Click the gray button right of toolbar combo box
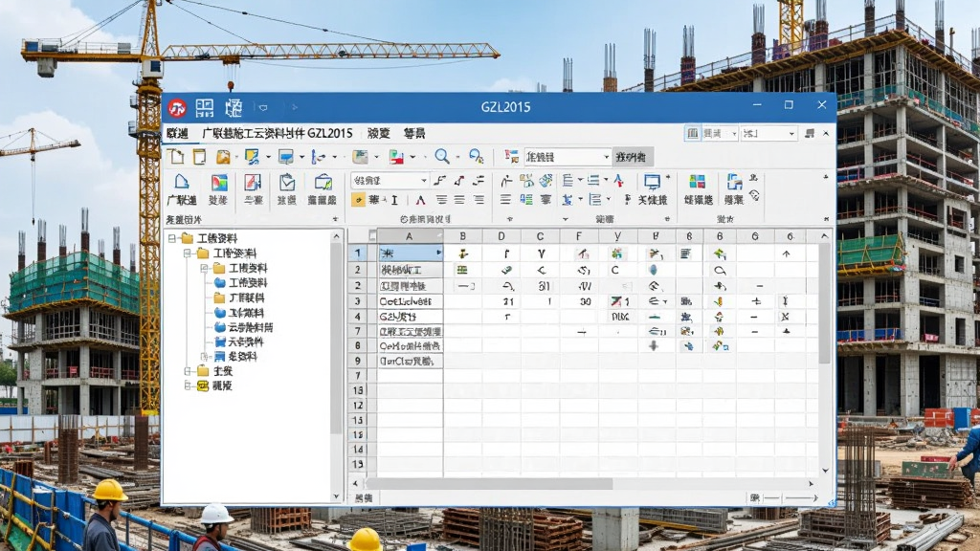 (634, 157)
